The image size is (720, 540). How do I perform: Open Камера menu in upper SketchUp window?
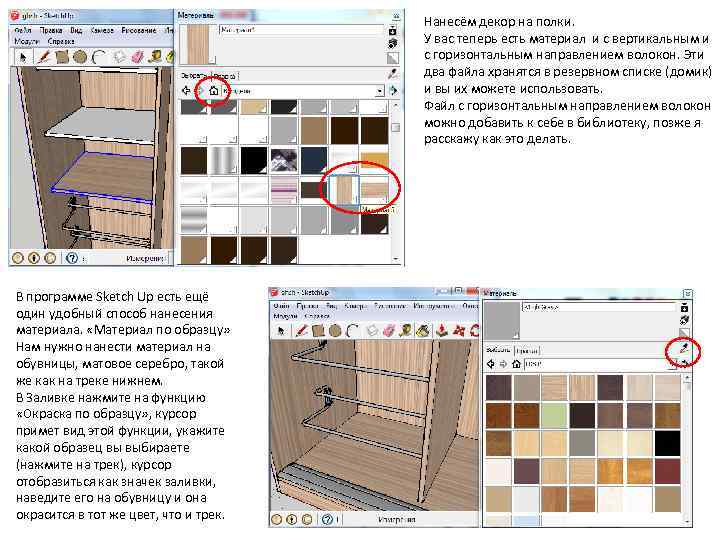(x=102, y=30)
